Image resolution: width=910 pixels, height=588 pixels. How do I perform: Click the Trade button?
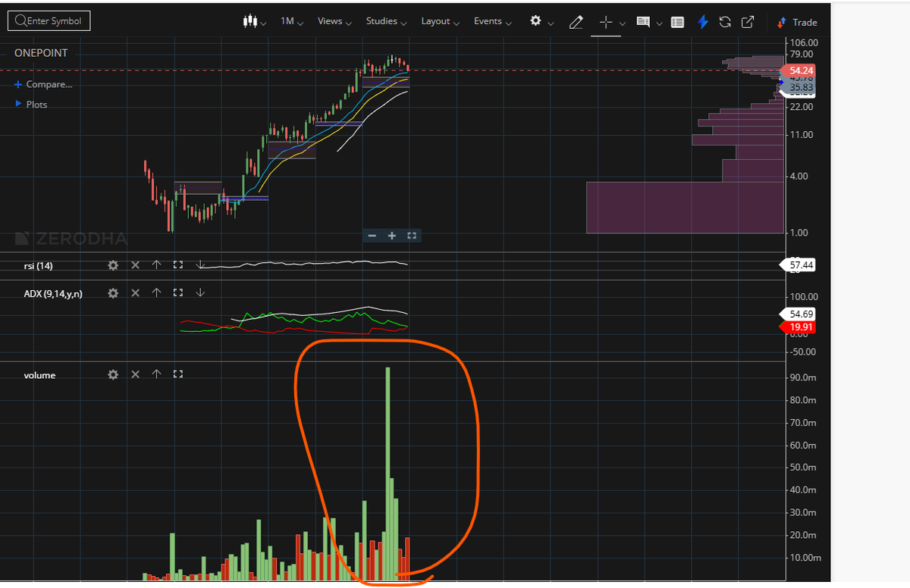pos(797,22)
